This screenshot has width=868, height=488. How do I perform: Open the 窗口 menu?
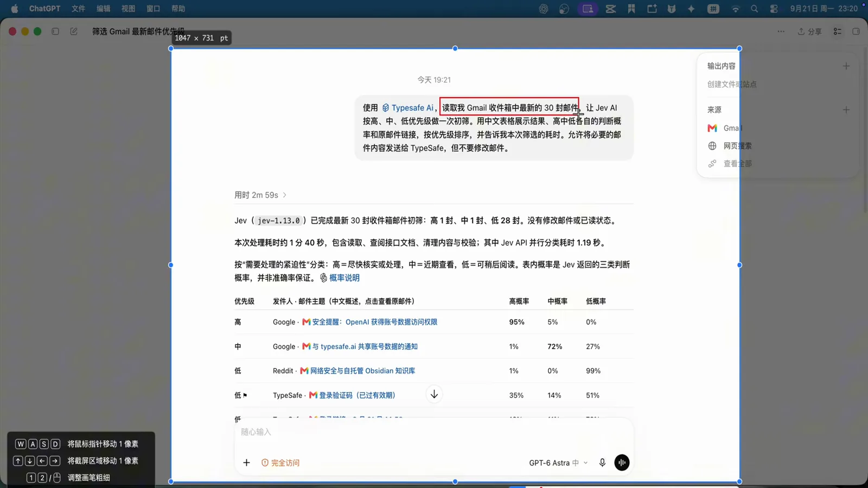(x=154, y=9)
